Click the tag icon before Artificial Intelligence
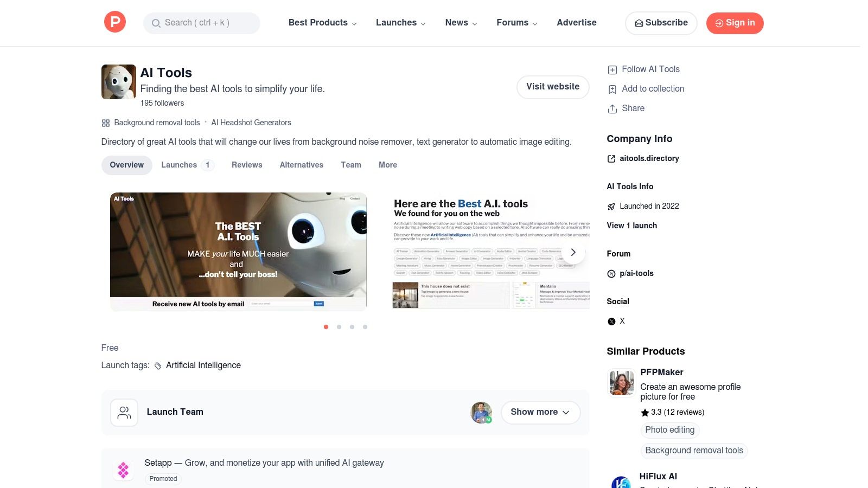868x488 pixels. [158, 366]
